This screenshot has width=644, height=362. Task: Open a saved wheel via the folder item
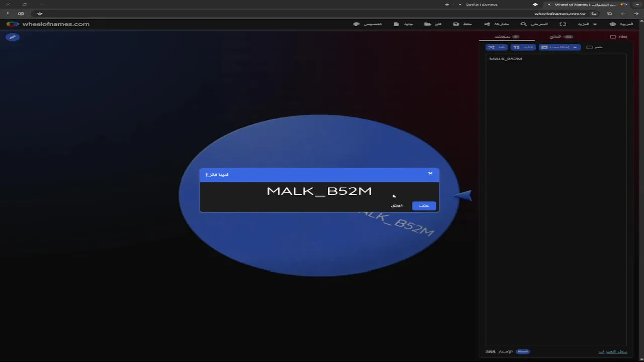(433, 24)
